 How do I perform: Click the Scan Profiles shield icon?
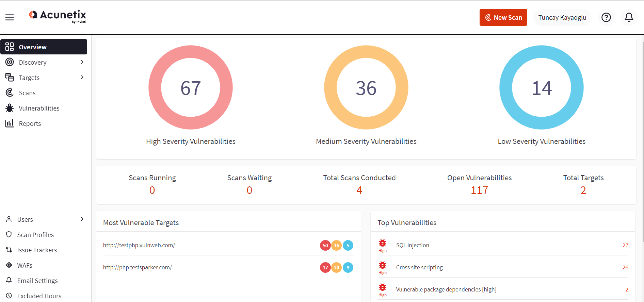pyautogui.click(x=9, y=235)
